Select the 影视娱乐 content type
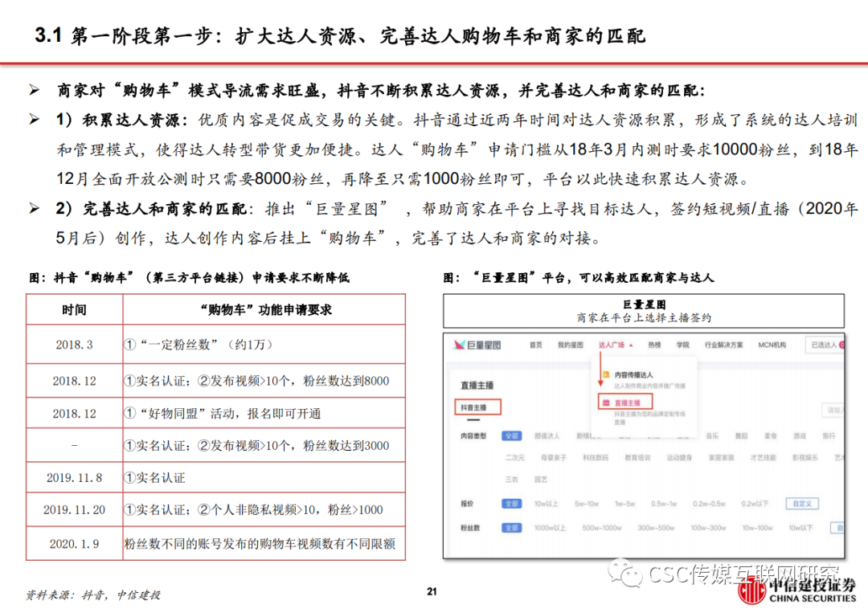868x613 pixels. [805, 457]
